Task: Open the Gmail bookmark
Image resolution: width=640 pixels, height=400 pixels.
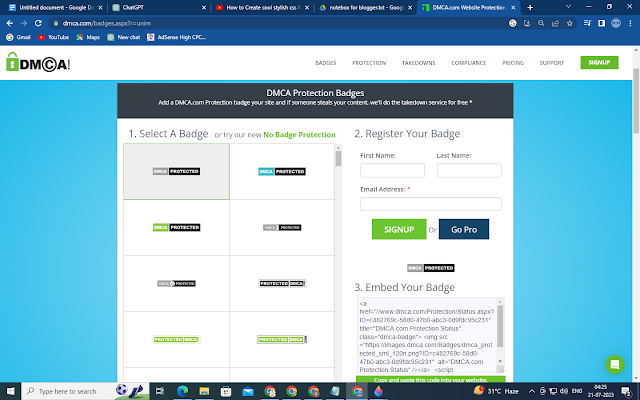Action: click(x=19, y=37)
